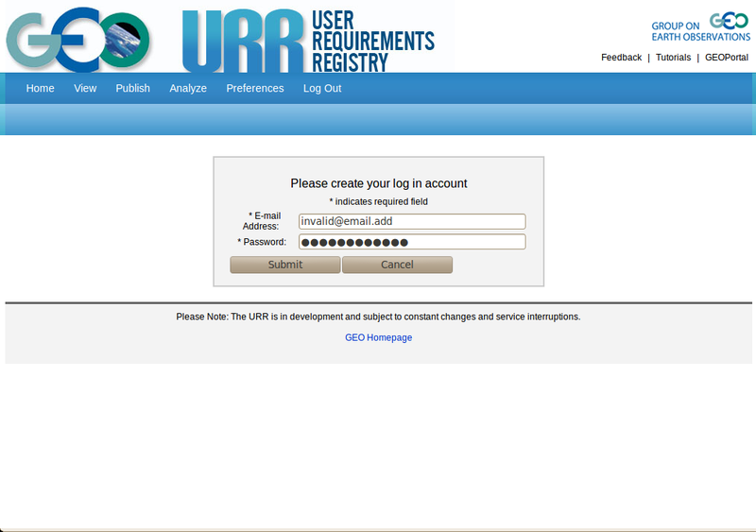Click the 'Please create your log in account' heading
The image size is (756, 532).
(378, 183)
